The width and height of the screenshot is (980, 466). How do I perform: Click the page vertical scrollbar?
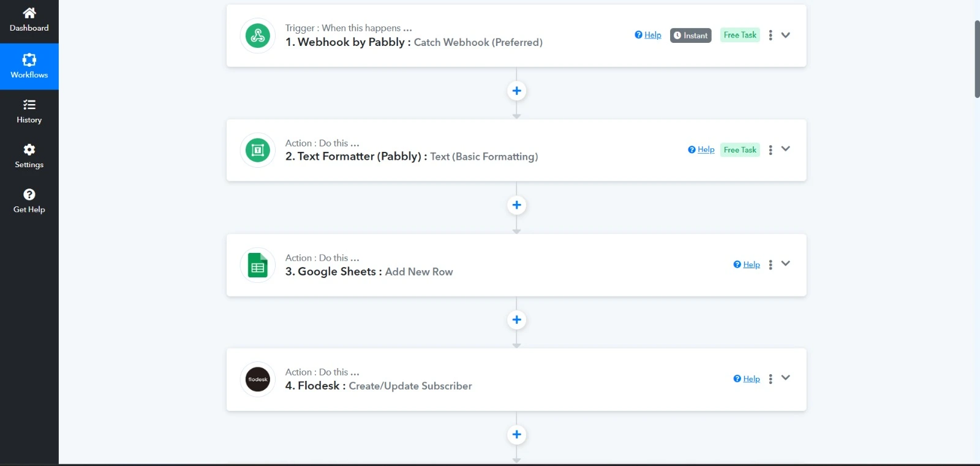click(976, 59)
